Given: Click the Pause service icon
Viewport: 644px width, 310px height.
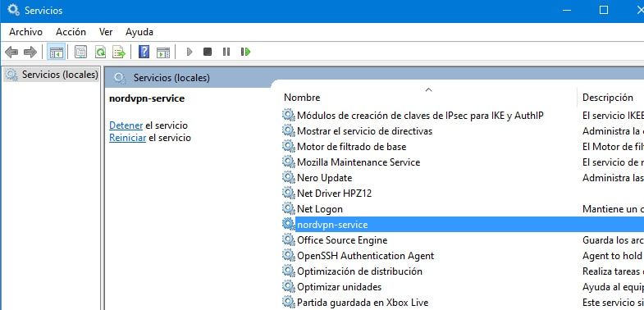Looking at the screenshot, I should click(x=226, y=52).
